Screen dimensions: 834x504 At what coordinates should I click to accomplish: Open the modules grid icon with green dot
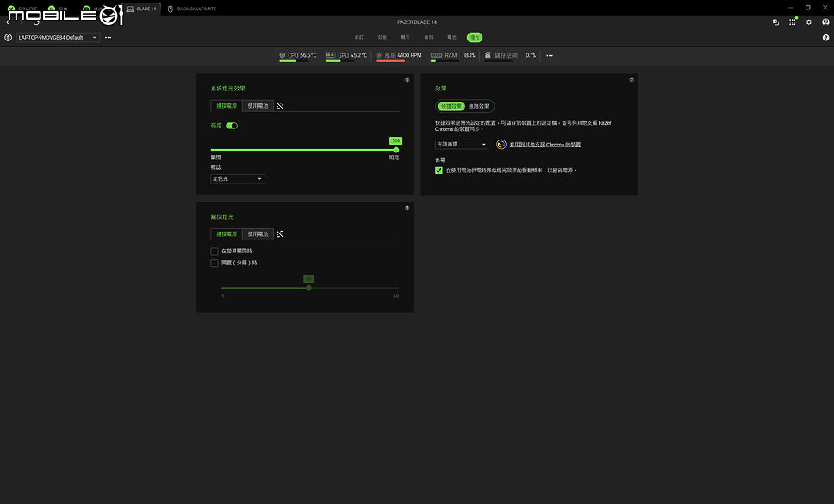pos(793,22)
